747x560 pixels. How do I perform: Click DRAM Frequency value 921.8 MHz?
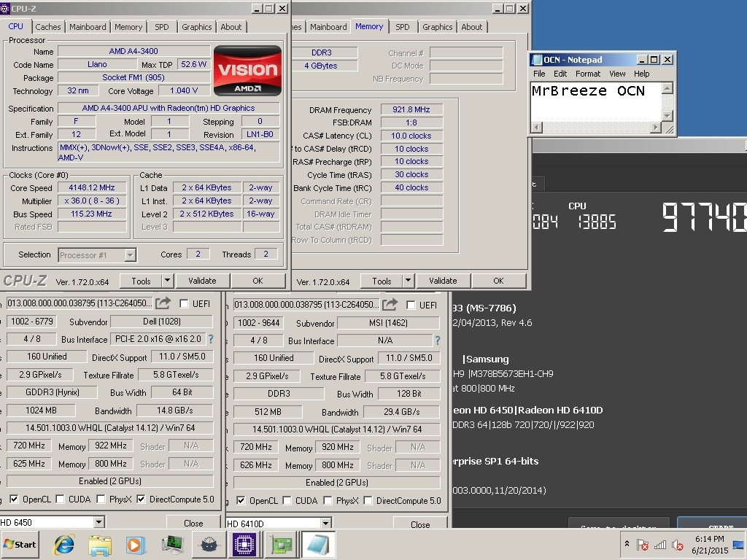pyautogui.click(x=411, y=109)
